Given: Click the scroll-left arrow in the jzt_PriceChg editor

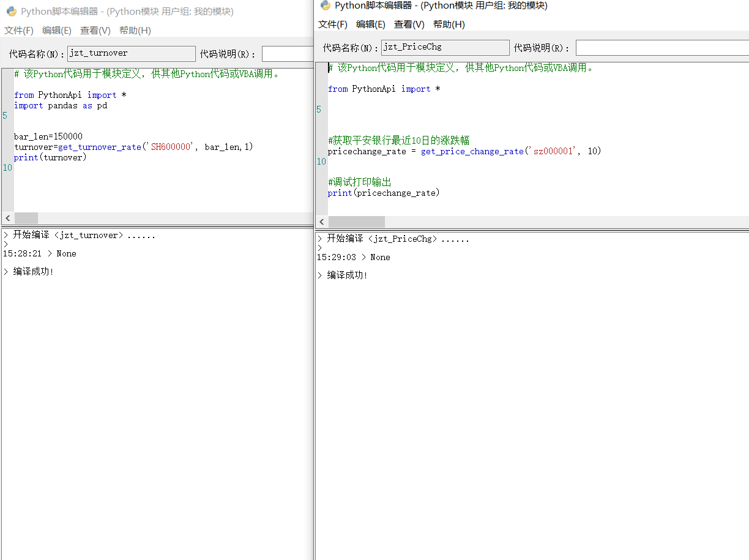Looking at the screenshot, I should 322,222.
